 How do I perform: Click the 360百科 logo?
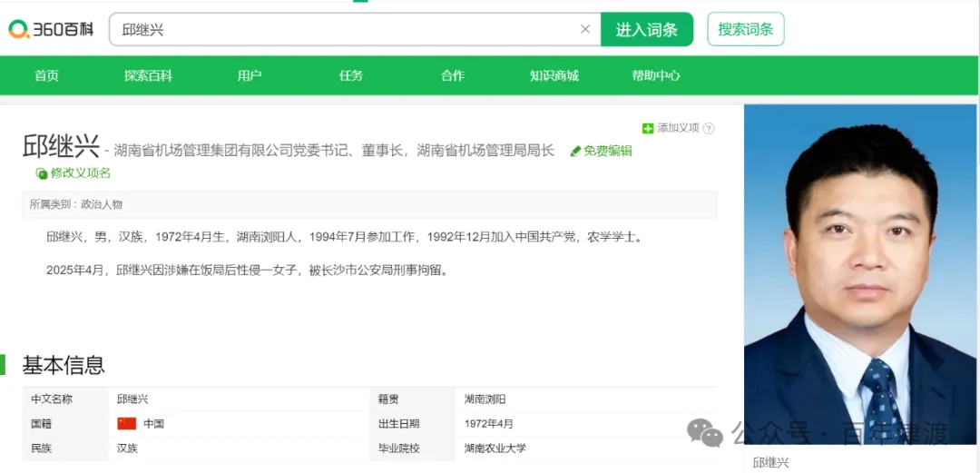click(51, 29)
